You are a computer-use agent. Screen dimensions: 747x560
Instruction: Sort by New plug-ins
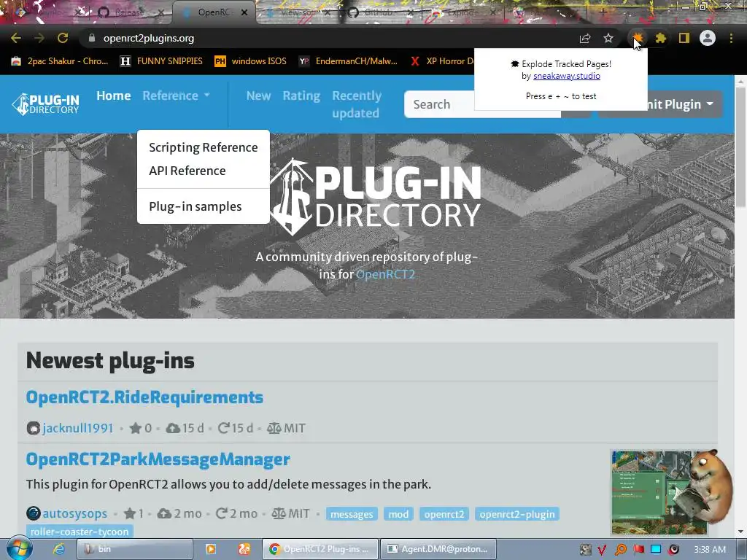(x=258, y=96)
